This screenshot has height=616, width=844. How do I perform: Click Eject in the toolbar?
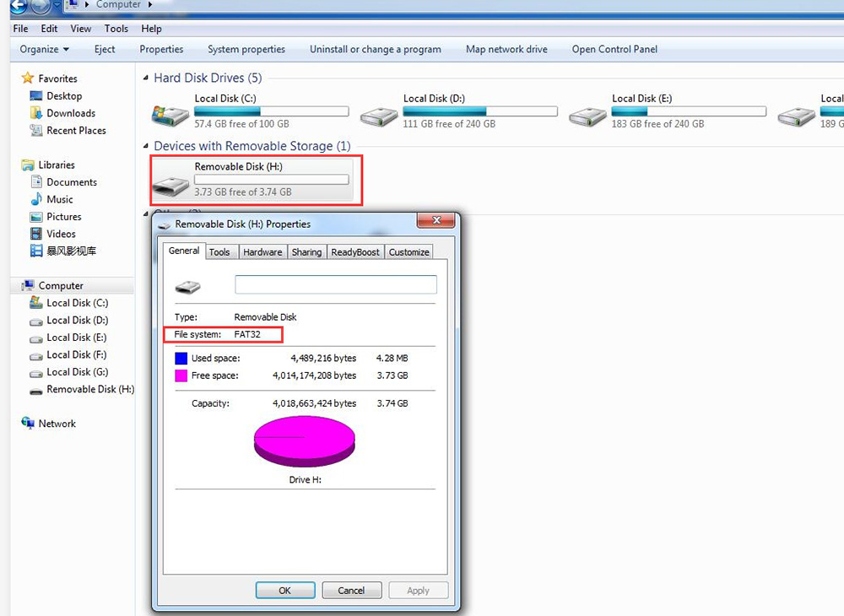coord(105,49)
